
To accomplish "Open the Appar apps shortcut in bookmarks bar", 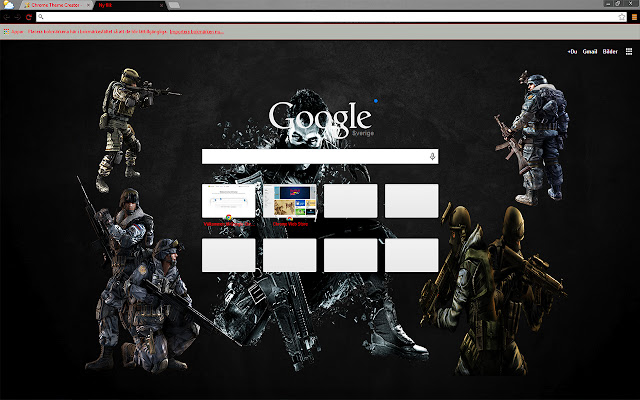I will 14,31.
